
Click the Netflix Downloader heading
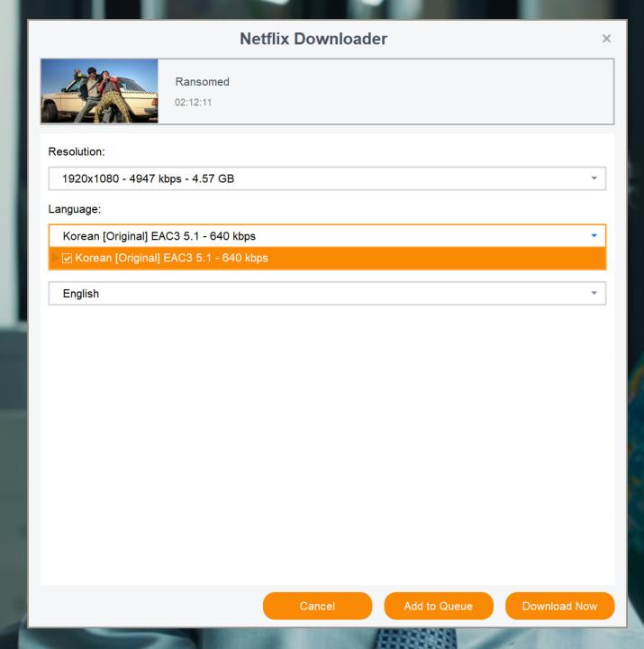click(x=313, y=39)
